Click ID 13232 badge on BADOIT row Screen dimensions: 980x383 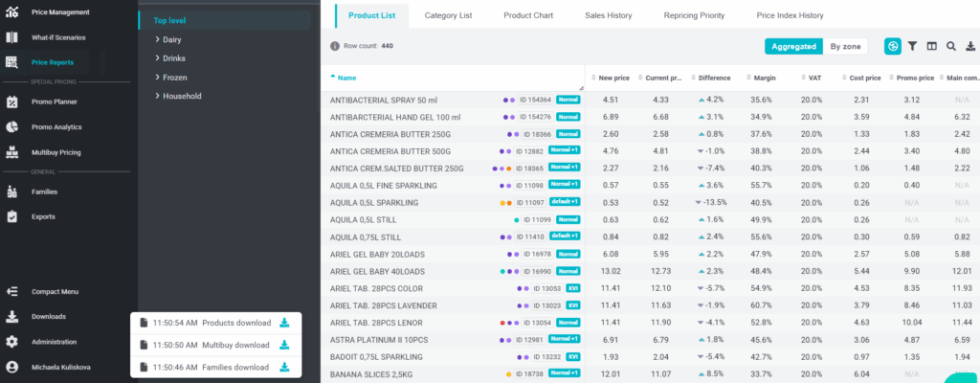pos(546,357)
